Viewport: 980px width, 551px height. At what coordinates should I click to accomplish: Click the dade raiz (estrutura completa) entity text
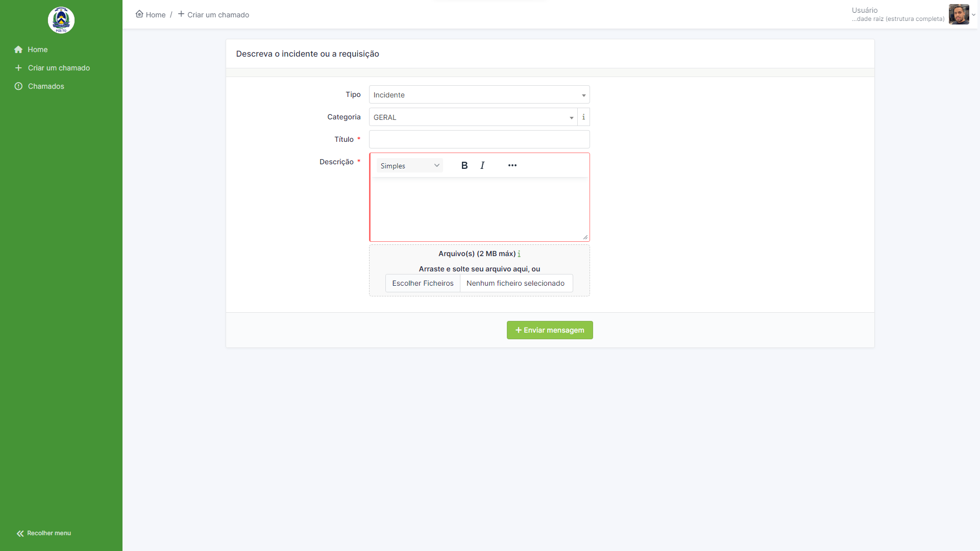tap(898, 19)
